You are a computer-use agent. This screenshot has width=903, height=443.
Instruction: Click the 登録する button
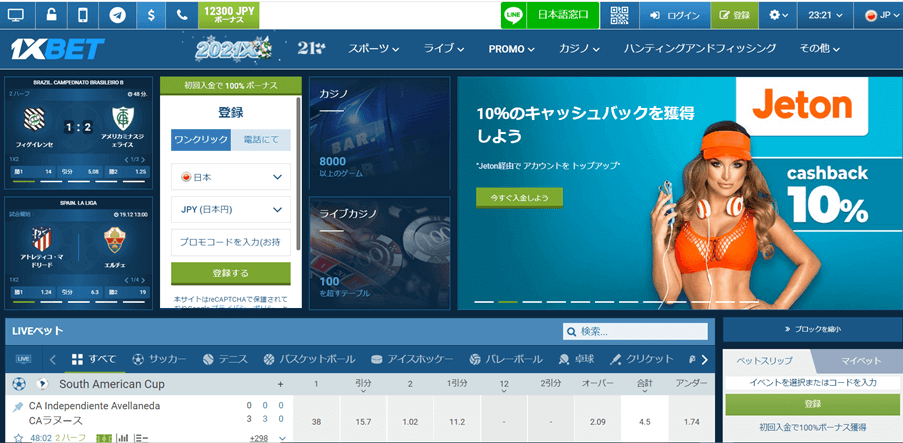coord(231,274)
